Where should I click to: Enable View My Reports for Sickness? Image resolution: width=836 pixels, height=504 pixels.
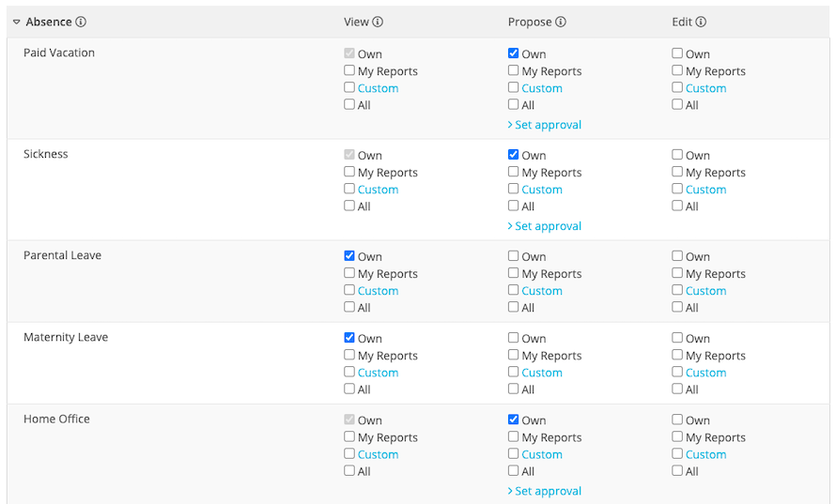[x=349, y=172]
